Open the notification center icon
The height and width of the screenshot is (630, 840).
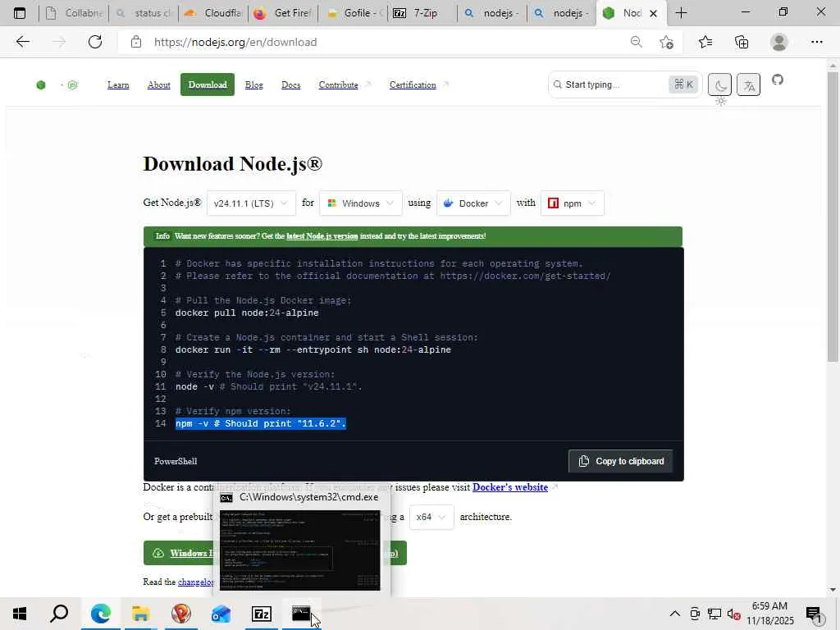814,615
